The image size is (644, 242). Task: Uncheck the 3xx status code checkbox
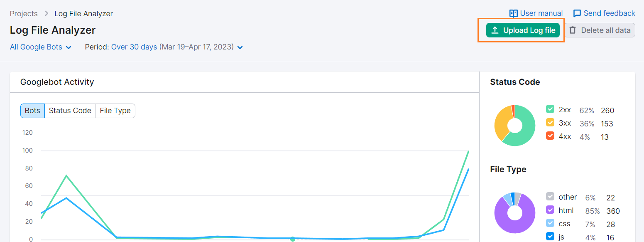[550, 122]
